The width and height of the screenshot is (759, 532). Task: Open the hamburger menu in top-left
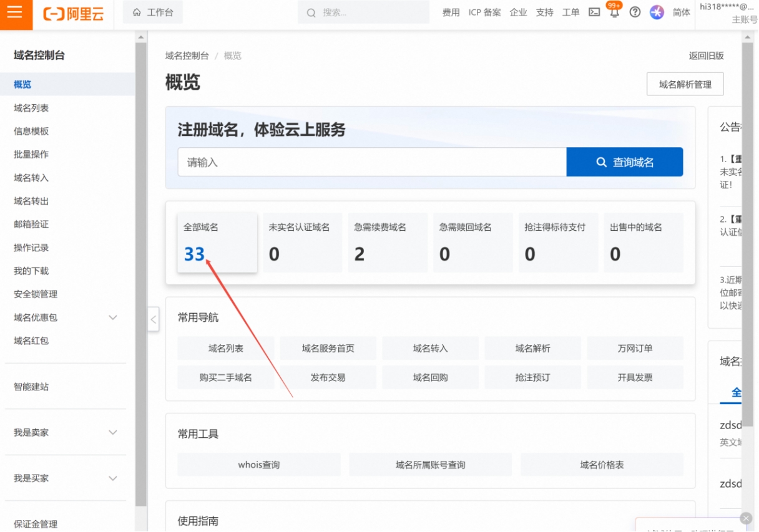pyautogui.click(x=15, y=13)
